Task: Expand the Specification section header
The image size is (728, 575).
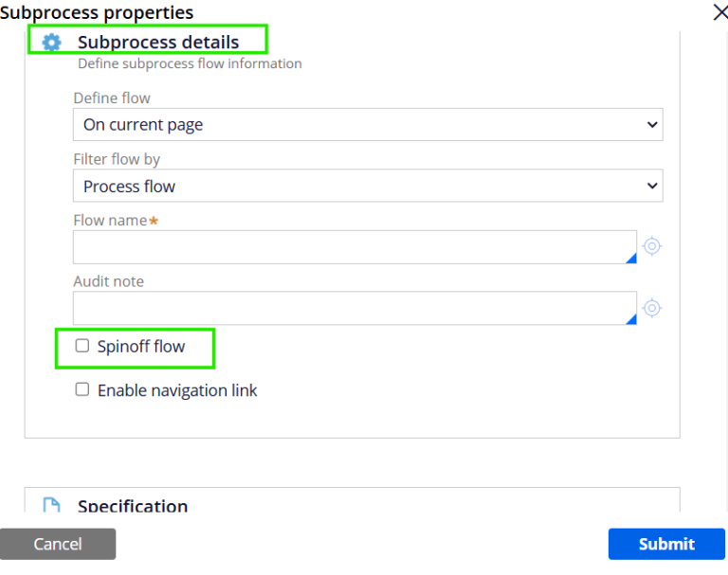Action: click(133, 507)
